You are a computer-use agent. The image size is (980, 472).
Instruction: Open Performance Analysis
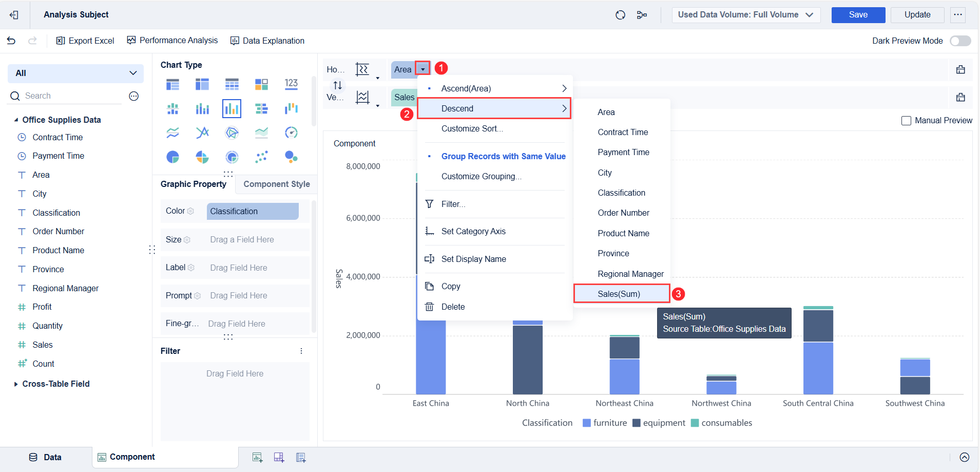172,41
